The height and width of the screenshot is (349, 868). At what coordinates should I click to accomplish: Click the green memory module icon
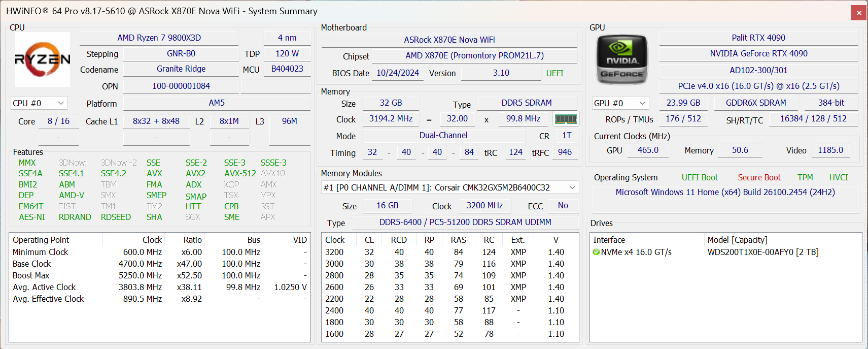coord(566,119)
